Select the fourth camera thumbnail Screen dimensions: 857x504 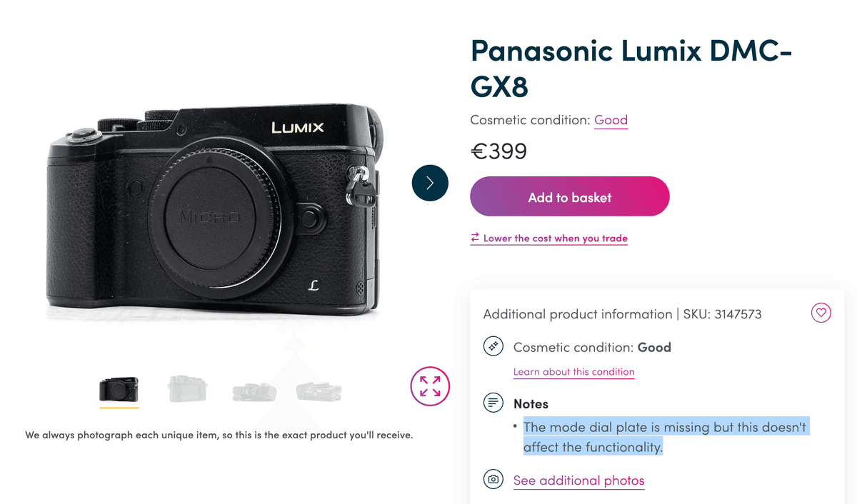(x=319, y=391)
